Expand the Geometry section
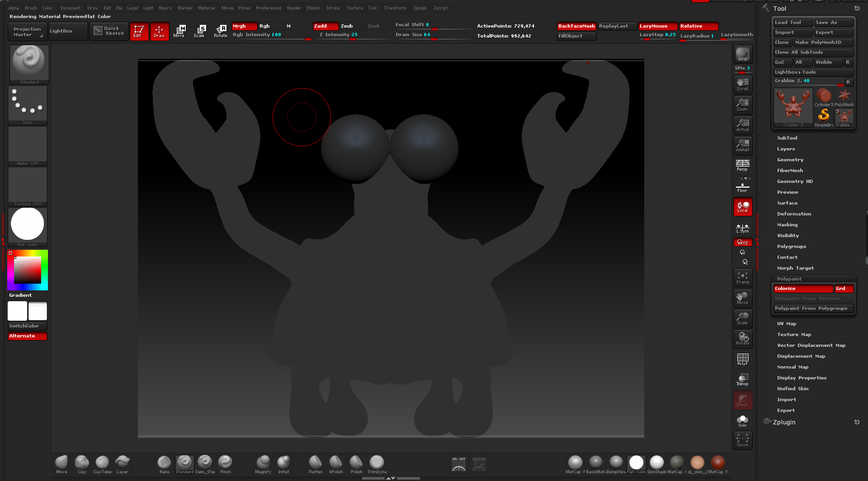The image size is (868, 481). pos(790,160)
